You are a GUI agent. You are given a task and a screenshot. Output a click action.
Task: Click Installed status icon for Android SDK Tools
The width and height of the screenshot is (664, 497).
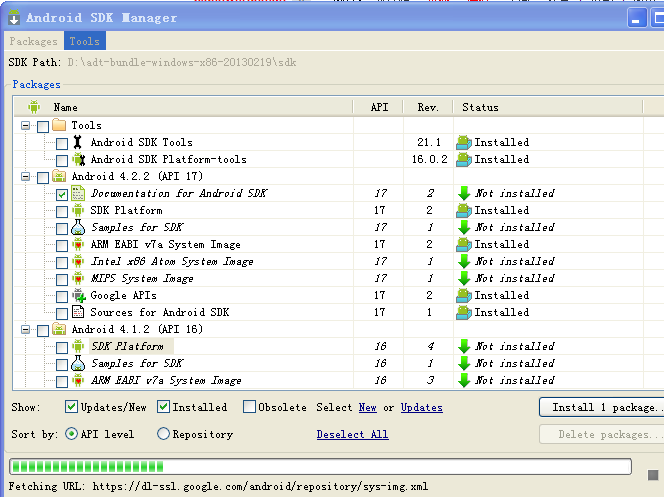pyautogui.click(x=464, y=143)
